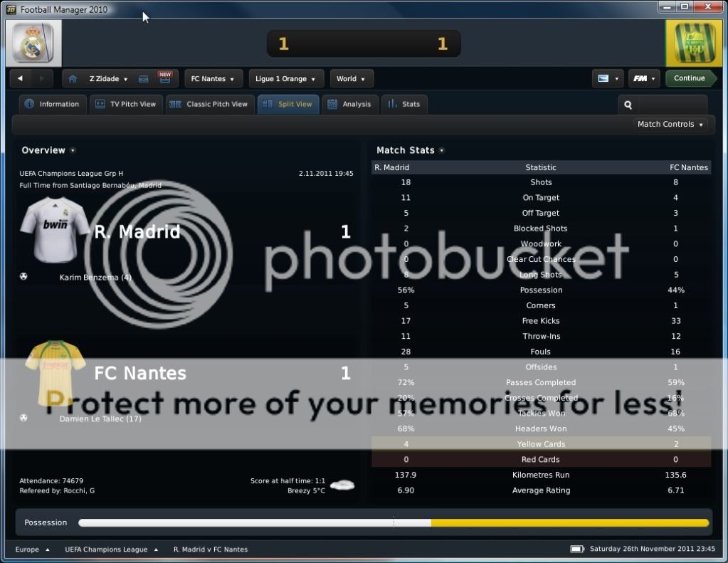Click the search magnifier icon
Screen dimensions: 728x563
coord(628,105)
